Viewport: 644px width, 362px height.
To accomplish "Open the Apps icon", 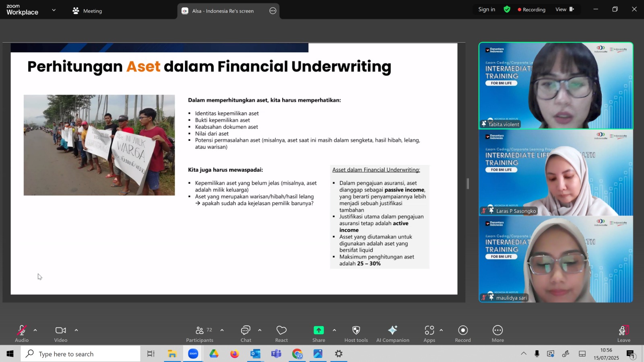I will (x=429, y=334).
